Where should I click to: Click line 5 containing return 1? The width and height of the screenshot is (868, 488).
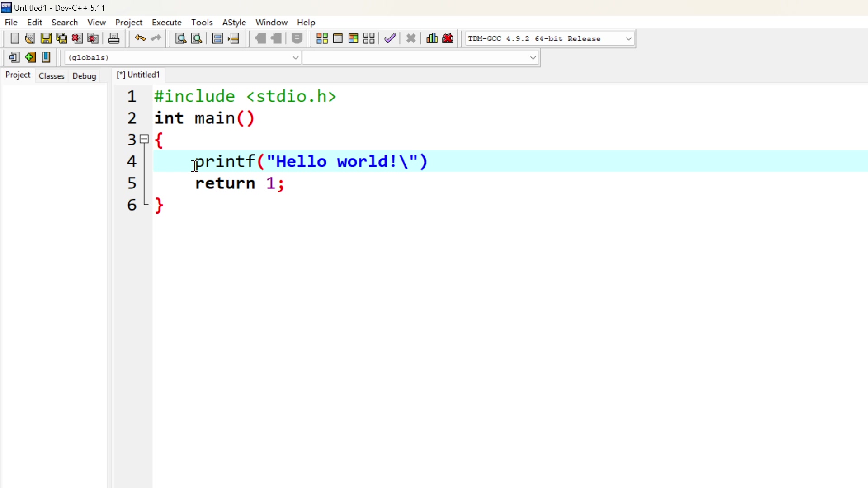(x=240, y=183)
